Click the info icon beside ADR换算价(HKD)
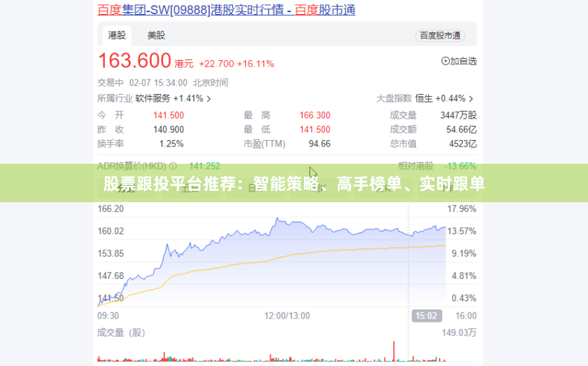The height and width of the screenshot is (366, 588). point(173,166)
